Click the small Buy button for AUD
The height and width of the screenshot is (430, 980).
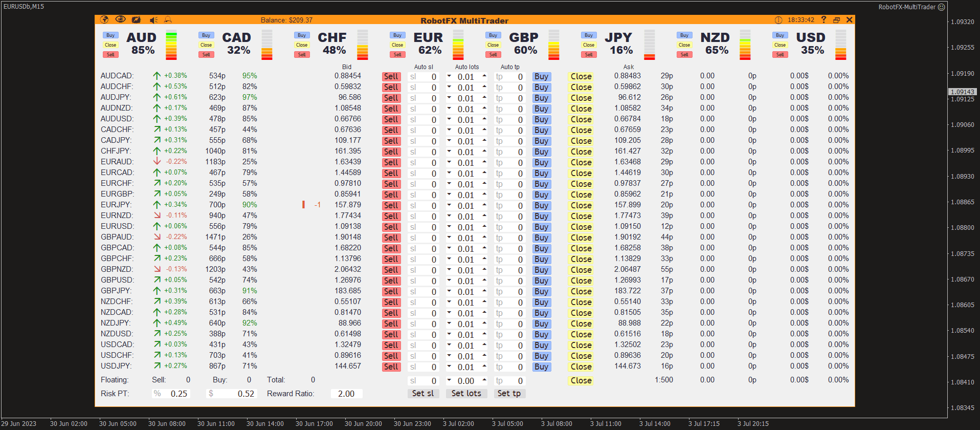click(x=110, y=35)
